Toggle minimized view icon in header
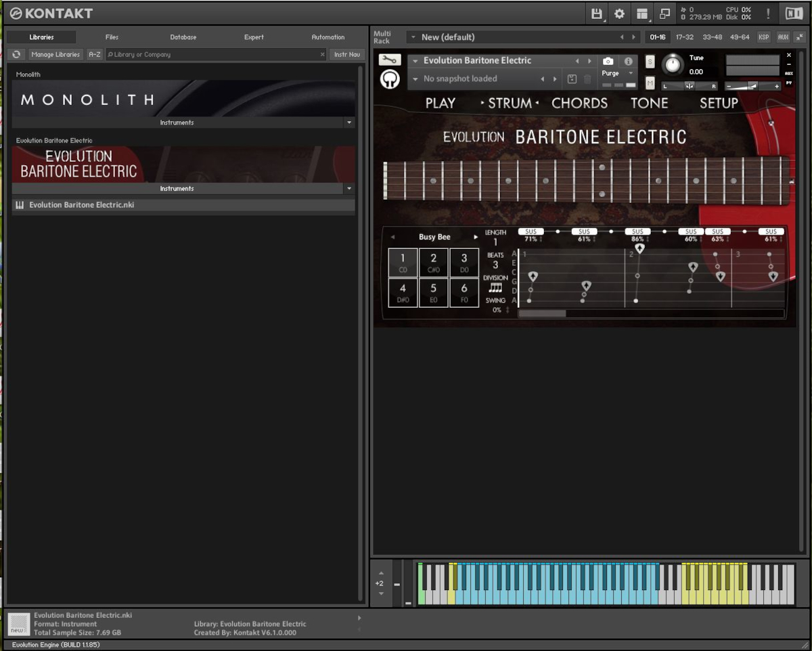This screenshot has width=812, height=651. 664,14
